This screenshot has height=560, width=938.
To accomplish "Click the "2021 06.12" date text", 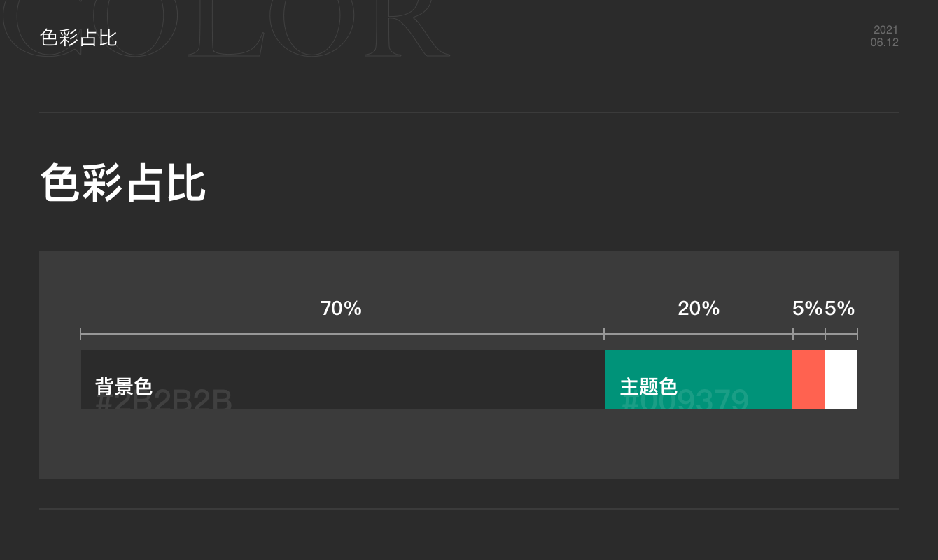I will click(x=885, y=36).
